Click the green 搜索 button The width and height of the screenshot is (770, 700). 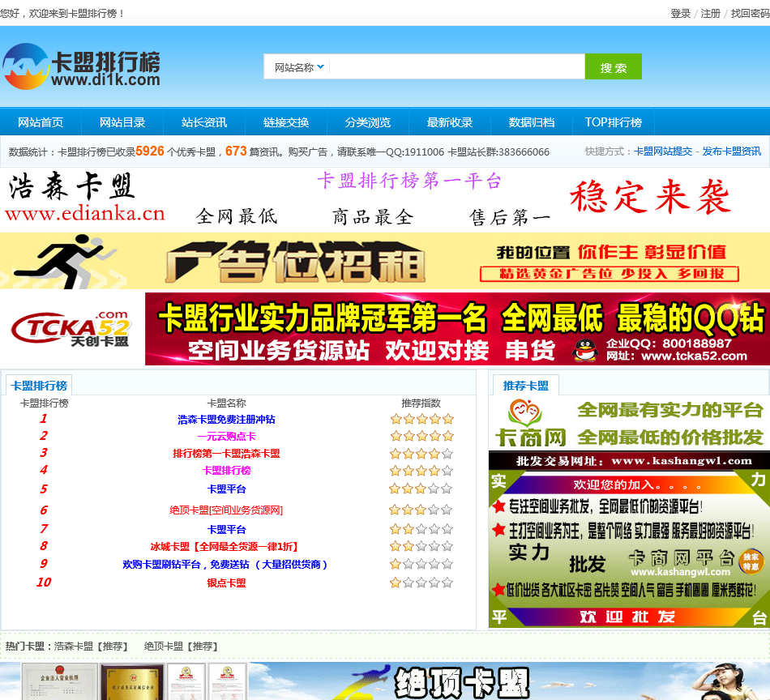[x=614, y=66]
